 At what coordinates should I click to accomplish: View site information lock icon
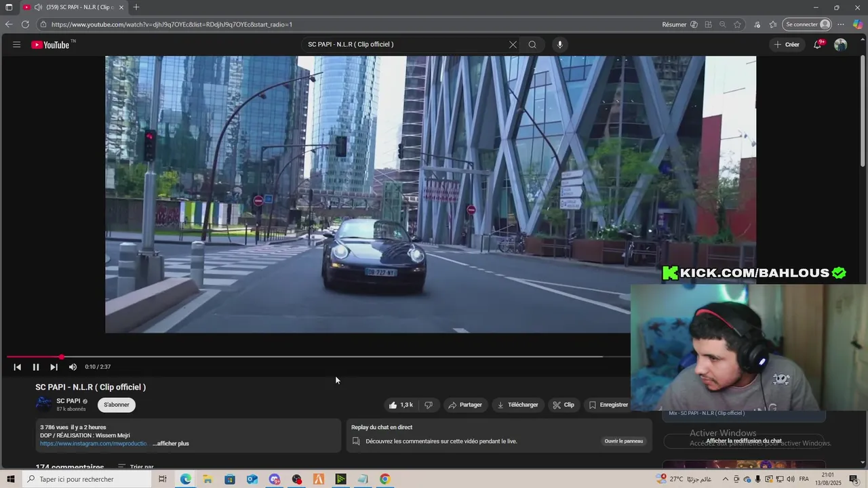click(43, 24)
